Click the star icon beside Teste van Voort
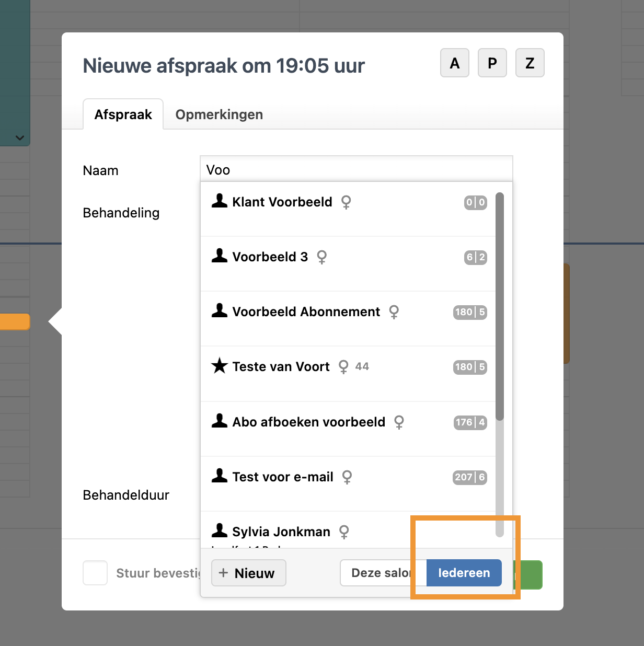This screenshot has height=646, width=644. (x=219, y=366)
